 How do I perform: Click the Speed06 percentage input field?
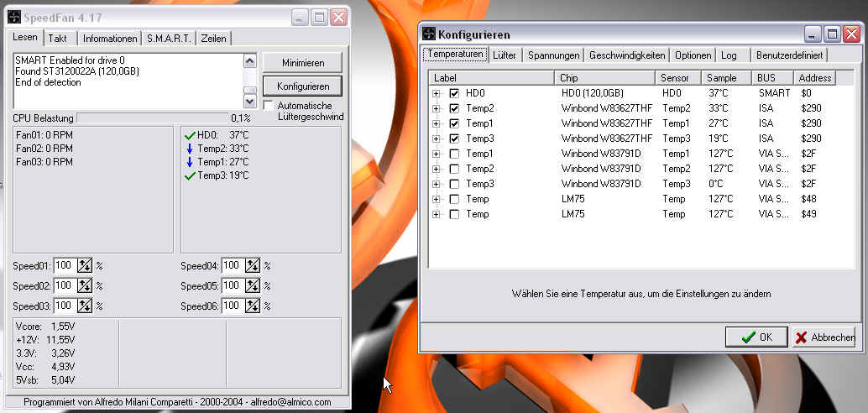(233, 306)
